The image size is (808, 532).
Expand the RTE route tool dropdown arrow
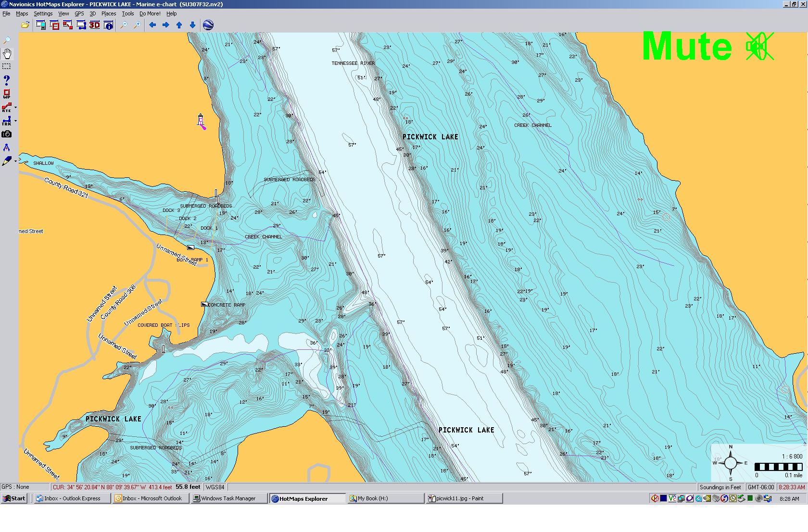click(x=15, y=107)
